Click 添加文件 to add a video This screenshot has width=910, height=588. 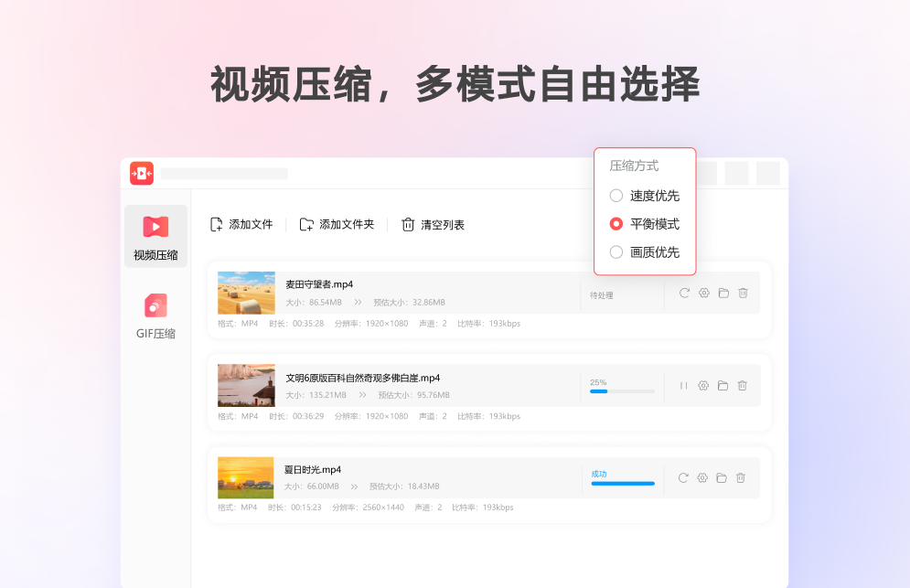[241, 223]
